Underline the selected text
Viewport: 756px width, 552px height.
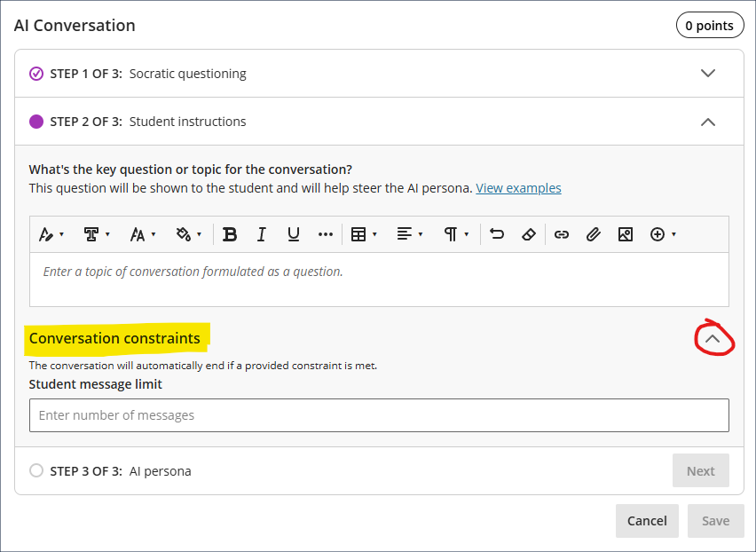pos(293,234)
